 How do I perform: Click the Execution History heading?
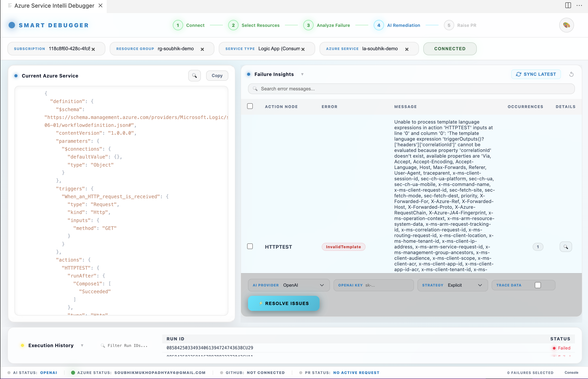pyautogui.click(x=51, y=345)
